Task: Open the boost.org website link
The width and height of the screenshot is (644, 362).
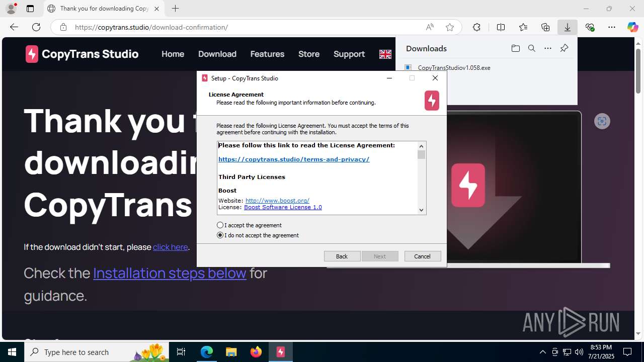Action: [x=277, y=201]
